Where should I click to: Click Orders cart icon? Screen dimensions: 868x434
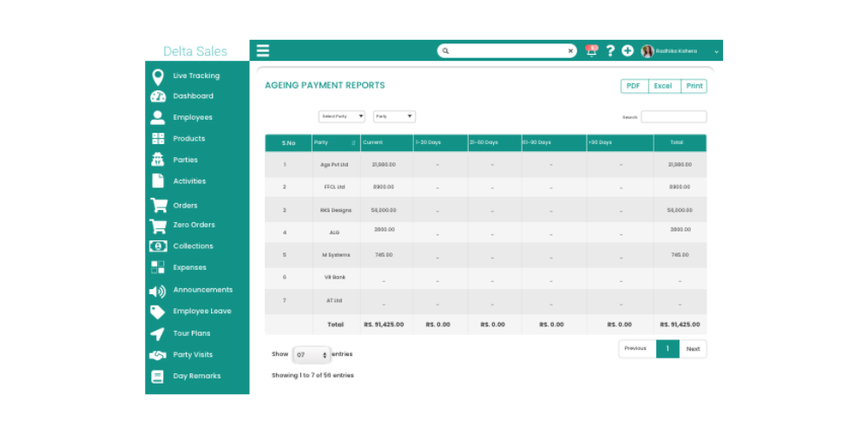click(159, 206)
